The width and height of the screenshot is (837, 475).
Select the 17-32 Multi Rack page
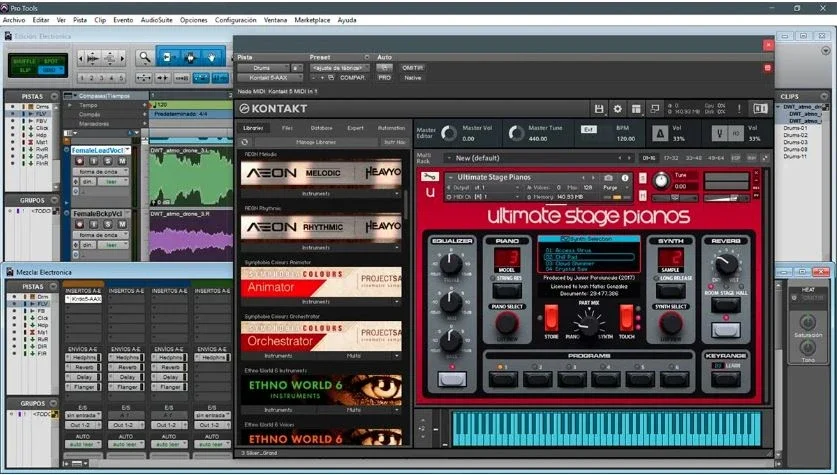[x=671, y=158]
